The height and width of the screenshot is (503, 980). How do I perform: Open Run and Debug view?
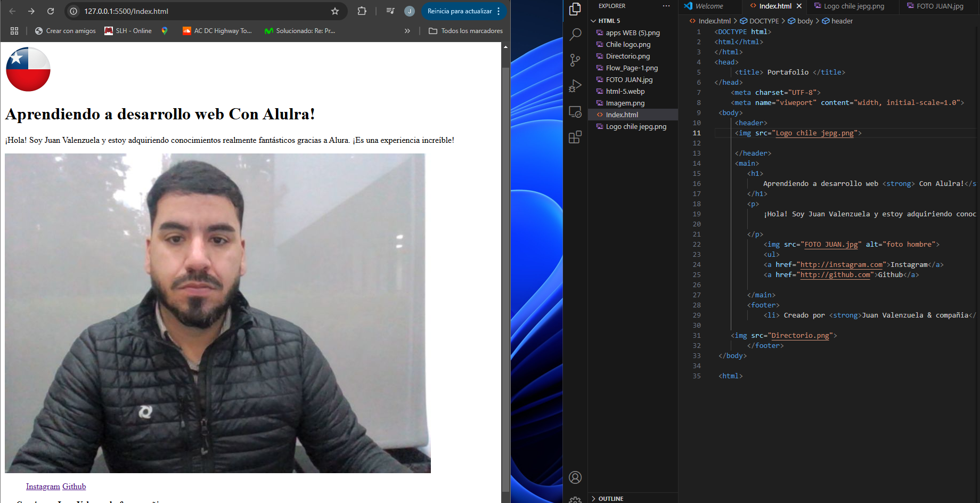click(575, 86)
